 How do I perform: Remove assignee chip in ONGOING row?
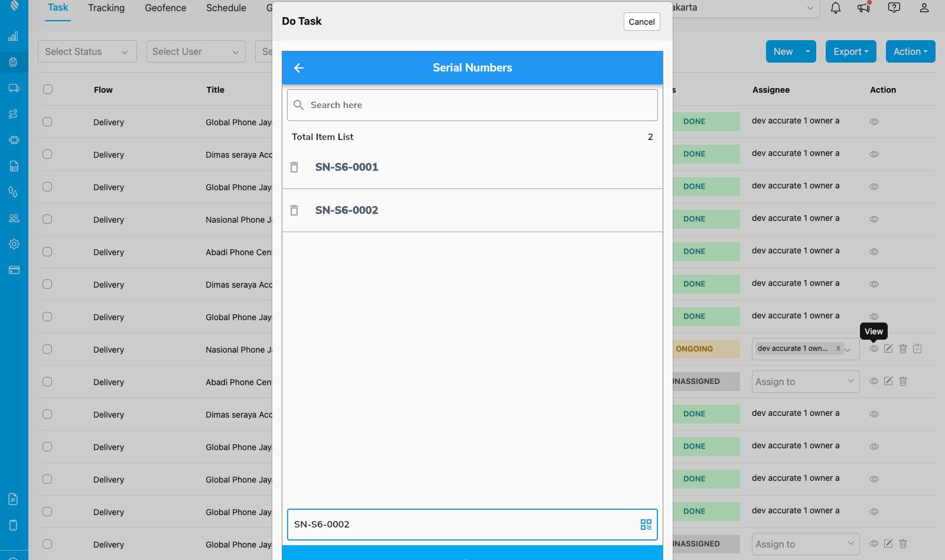click(x=838, y=349)
